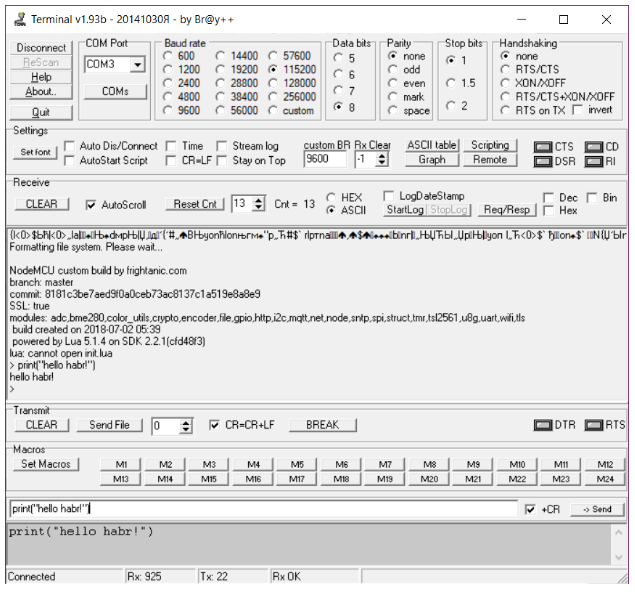Increase the receive counter spinner
Screen dimensions: 635x596
pos(258,200)
